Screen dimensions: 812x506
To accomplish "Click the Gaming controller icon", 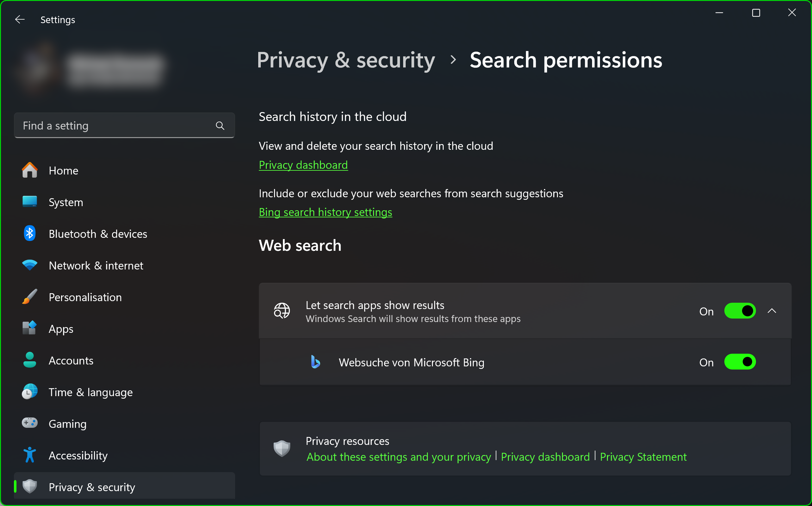I will pos(30,423).
